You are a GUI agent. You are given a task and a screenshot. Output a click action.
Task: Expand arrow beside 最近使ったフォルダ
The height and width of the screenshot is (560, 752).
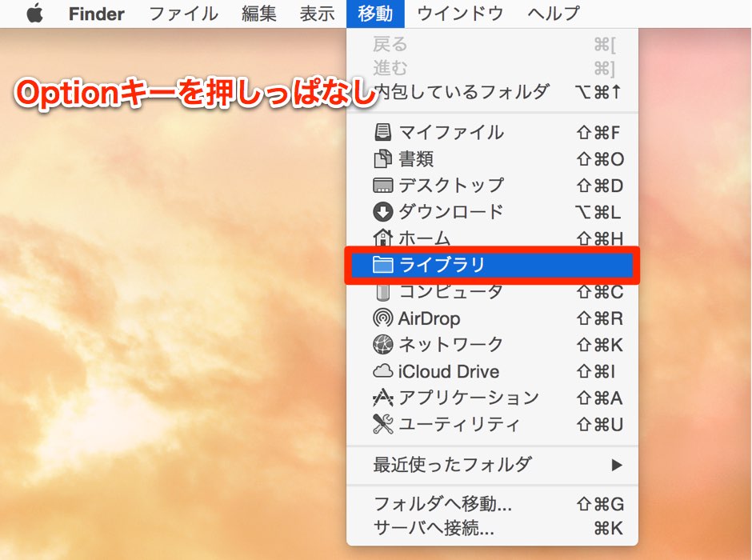[617, 465]
